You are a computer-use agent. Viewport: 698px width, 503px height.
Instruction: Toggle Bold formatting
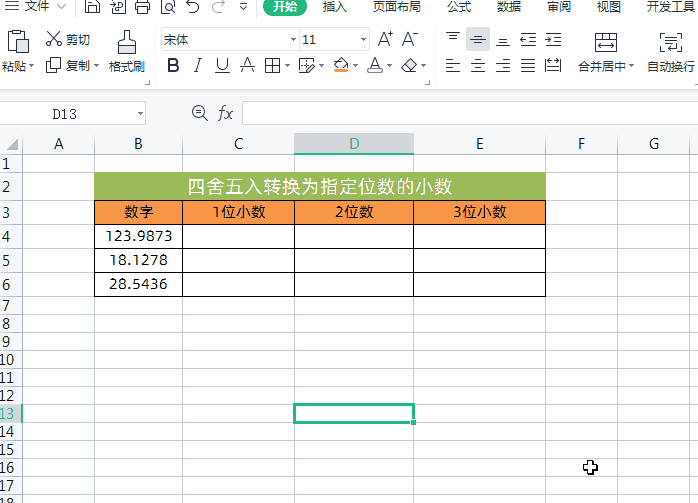pyautogui.click(x=173, y=65)
